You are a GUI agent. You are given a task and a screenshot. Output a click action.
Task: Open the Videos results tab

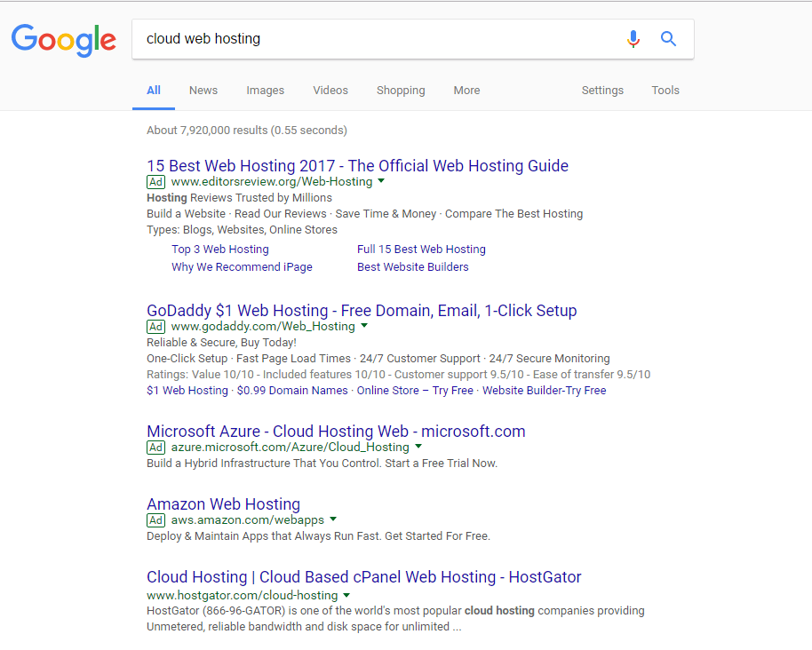(x=330, y=91)
